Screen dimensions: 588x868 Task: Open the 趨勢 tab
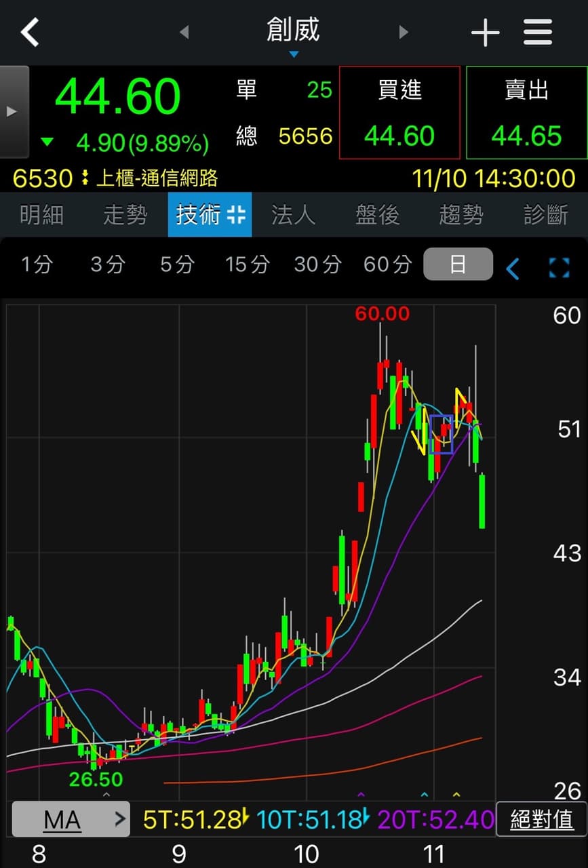click(462, 215)
